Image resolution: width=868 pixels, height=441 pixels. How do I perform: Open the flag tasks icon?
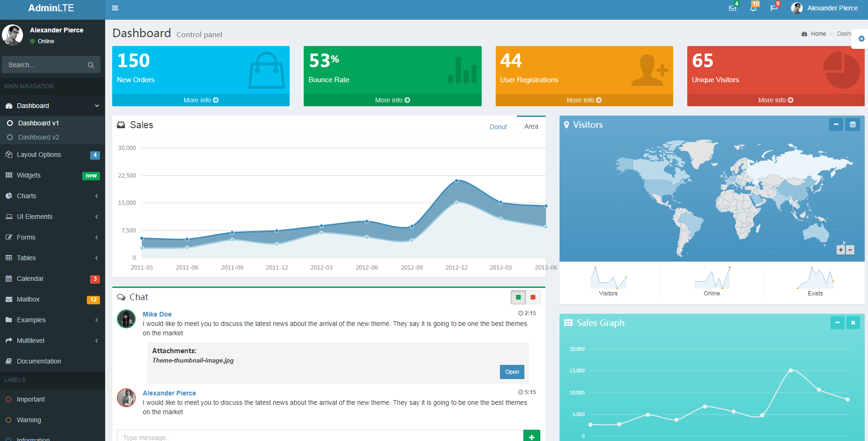(774, 8)
